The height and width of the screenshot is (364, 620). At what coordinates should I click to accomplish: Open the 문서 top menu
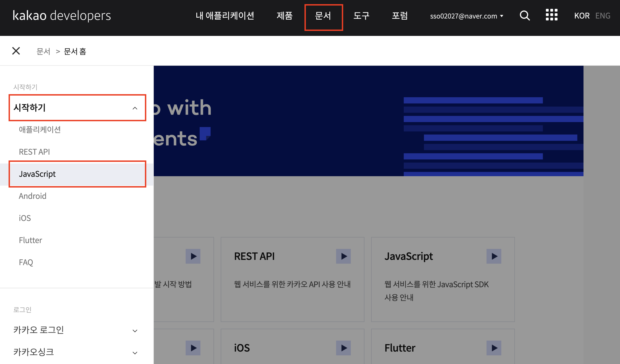pos(323,16)
